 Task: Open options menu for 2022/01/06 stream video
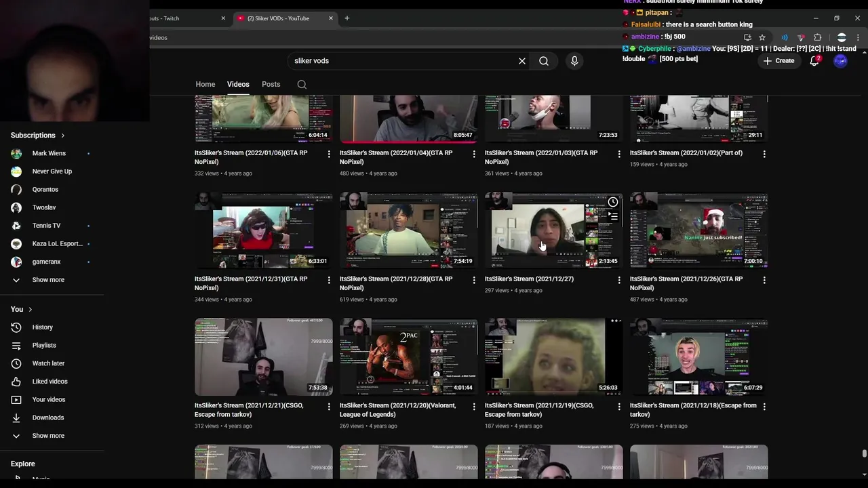coord(329,155)
